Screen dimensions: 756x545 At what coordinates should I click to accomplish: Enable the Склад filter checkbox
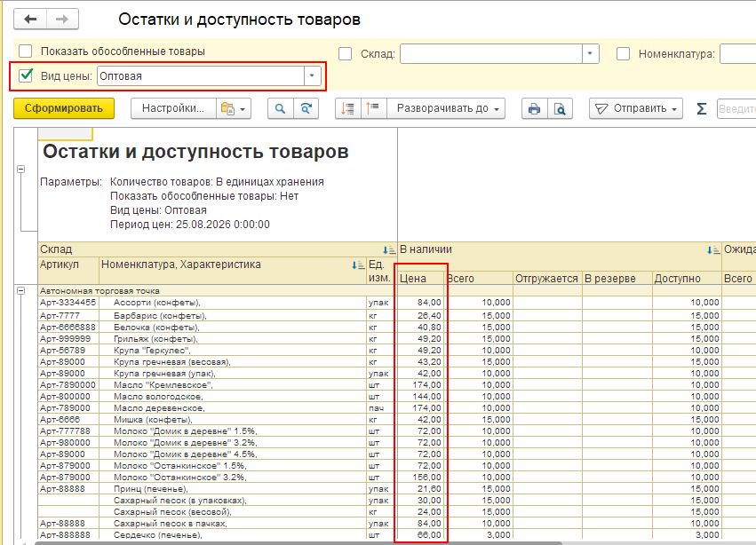pos(346,53)
